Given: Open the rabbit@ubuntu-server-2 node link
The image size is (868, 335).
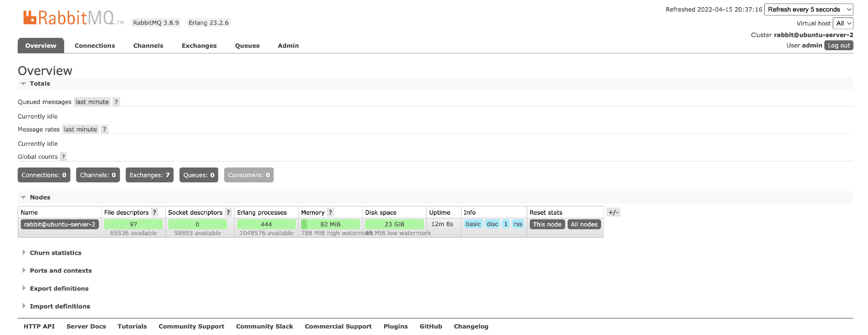Looking at the screenshot, I should click(x=60, y=224).
